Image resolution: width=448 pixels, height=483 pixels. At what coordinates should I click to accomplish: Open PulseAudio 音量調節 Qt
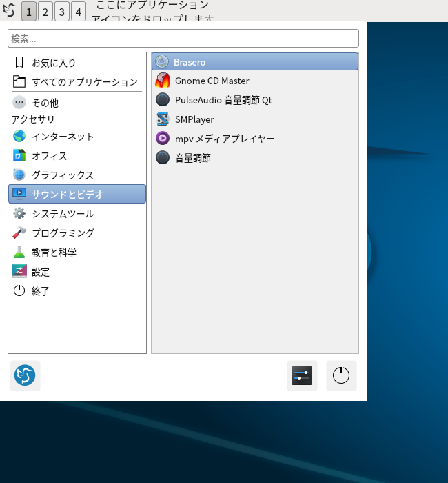point(255,100)
